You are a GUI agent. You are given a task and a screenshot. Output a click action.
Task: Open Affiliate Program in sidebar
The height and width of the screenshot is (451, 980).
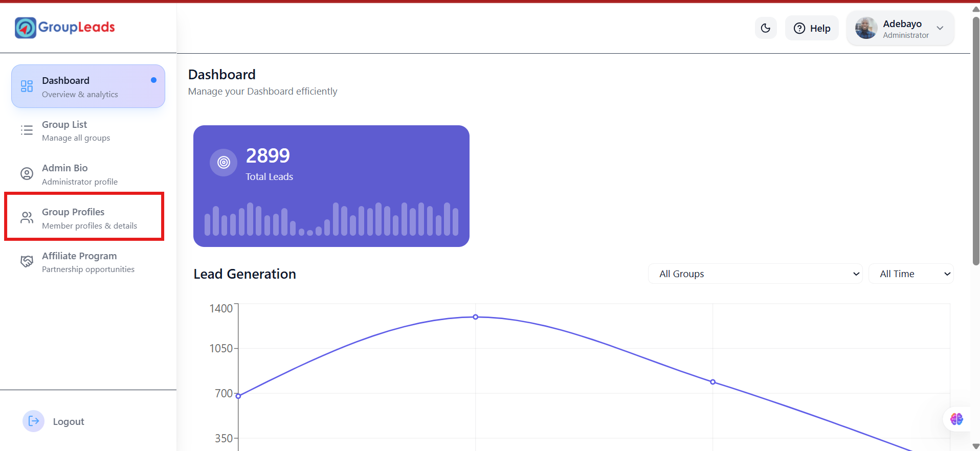coord(88,262)
